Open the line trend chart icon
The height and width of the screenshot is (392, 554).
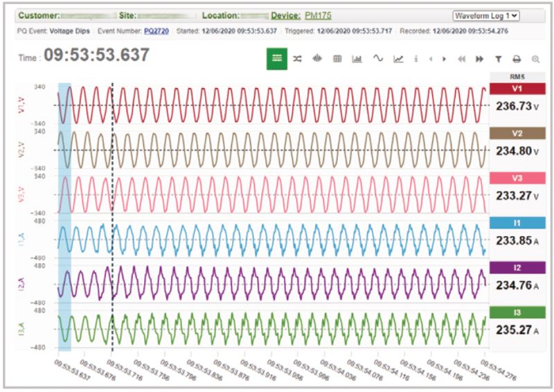click(x=398, y=60)
